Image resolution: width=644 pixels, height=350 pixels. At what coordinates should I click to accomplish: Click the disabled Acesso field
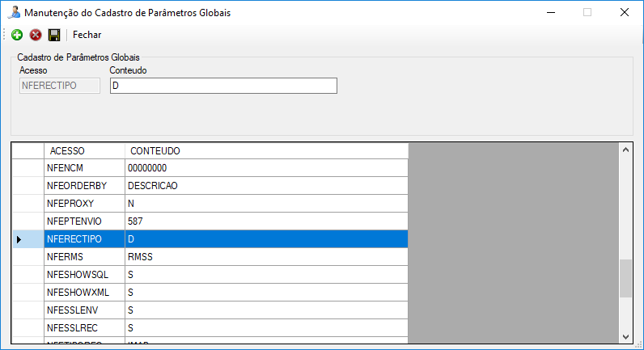click(x=60, y=86)
